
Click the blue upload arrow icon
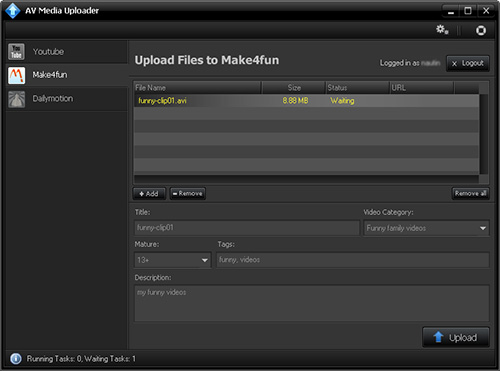tap(438, 337)
